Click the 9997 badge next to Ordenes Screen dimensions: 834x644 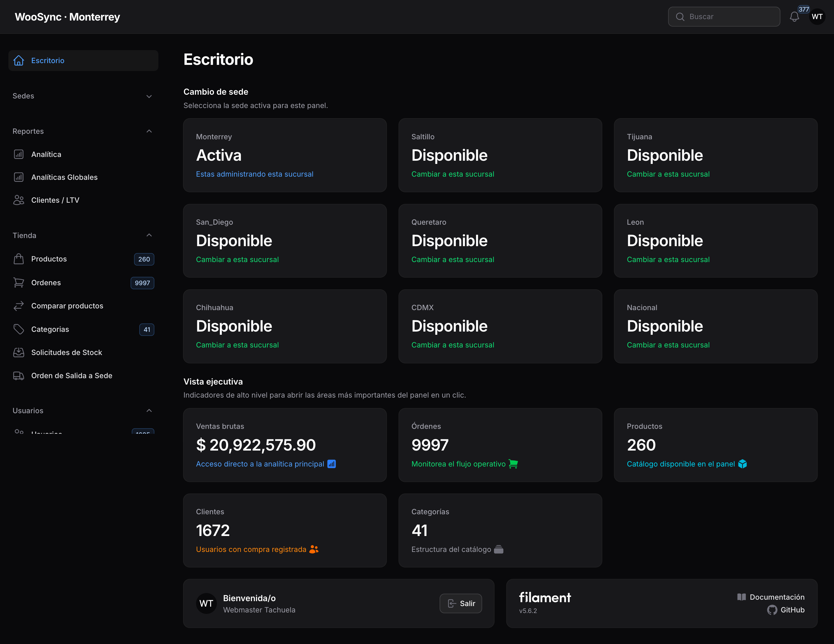[142, 283]
